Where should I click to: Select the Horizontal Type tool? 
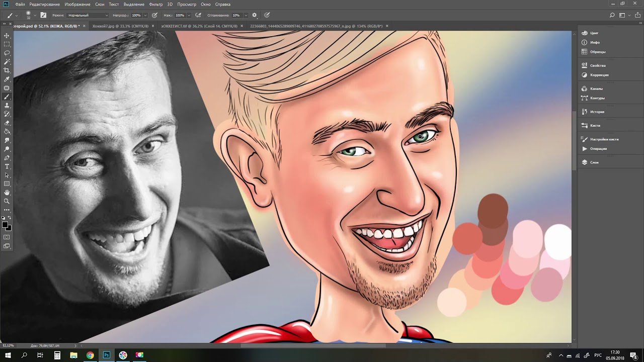(x=7, y=166)
